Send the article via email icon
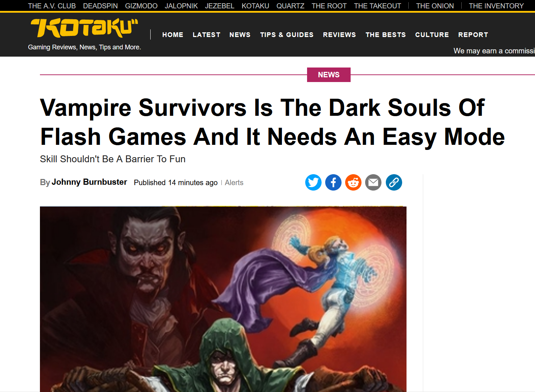This screenshot has width=535, height=392. click(373, 182)
